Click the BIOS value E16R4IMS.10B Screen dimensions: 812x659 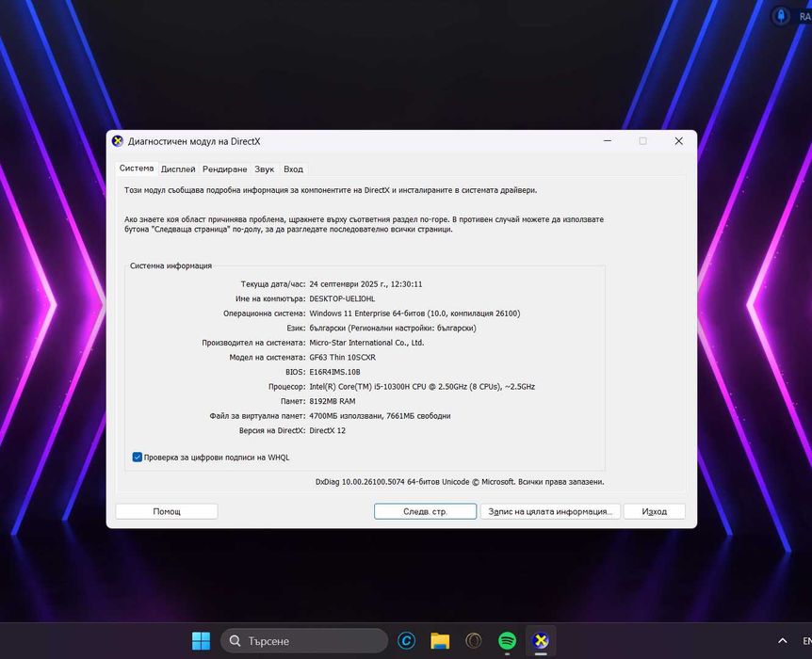click(x=334, y=372)
